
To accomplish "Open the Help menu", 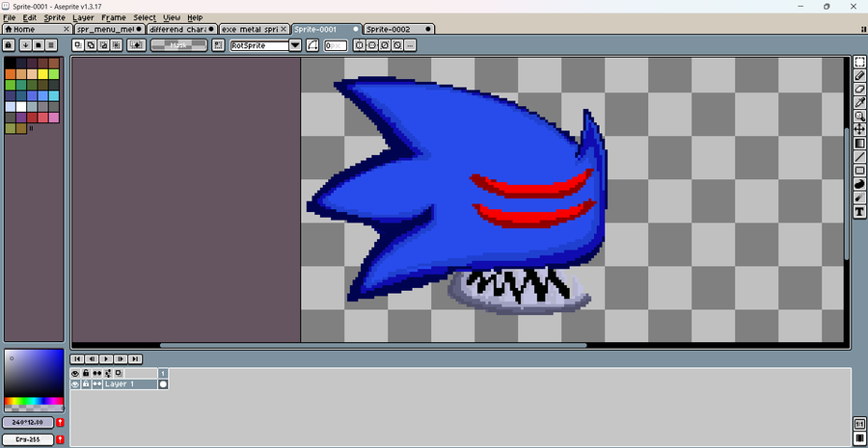I will [x=195, y=17].
